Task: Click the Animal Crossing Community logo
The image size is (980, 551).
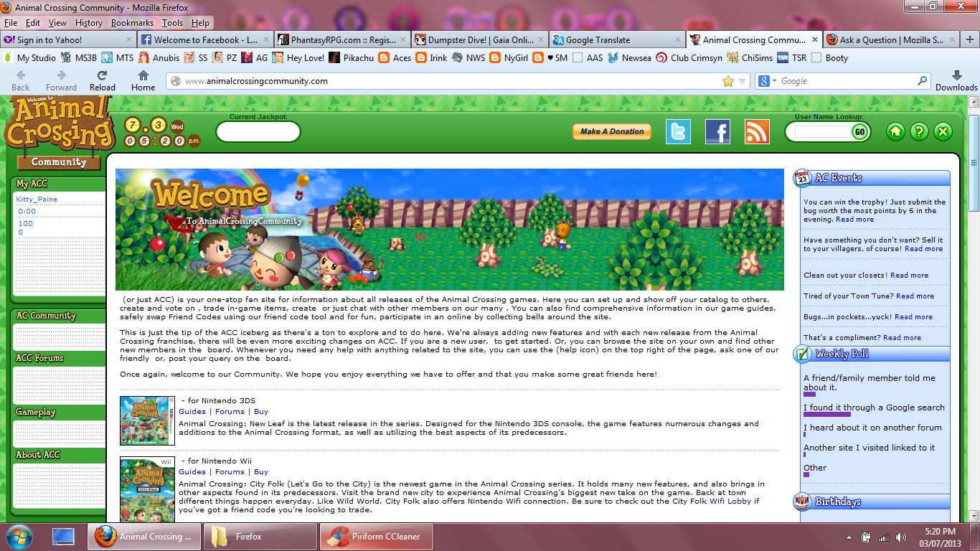Action: 59,133
